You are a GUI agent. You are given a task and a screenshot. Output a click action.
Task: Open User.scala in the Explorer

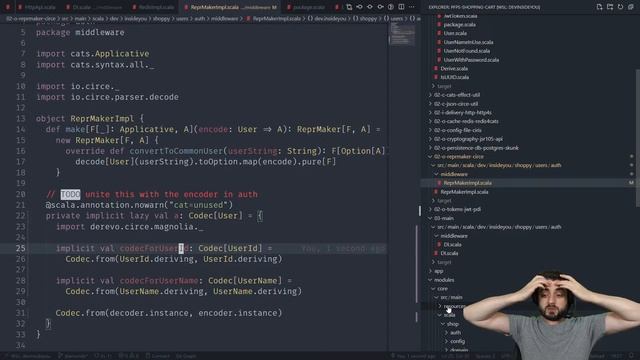click(452, 33)
